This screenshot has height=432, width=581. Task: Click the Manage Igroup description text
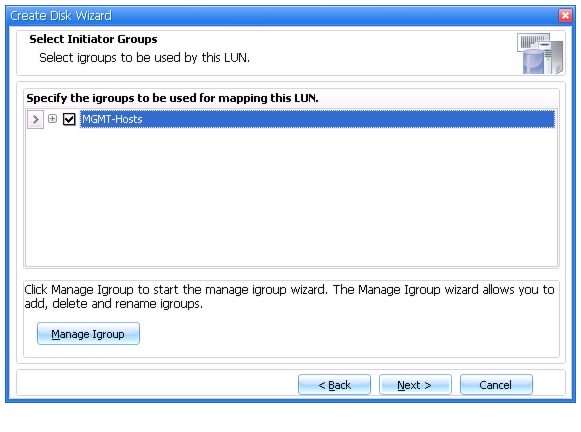tap(289, 296)
